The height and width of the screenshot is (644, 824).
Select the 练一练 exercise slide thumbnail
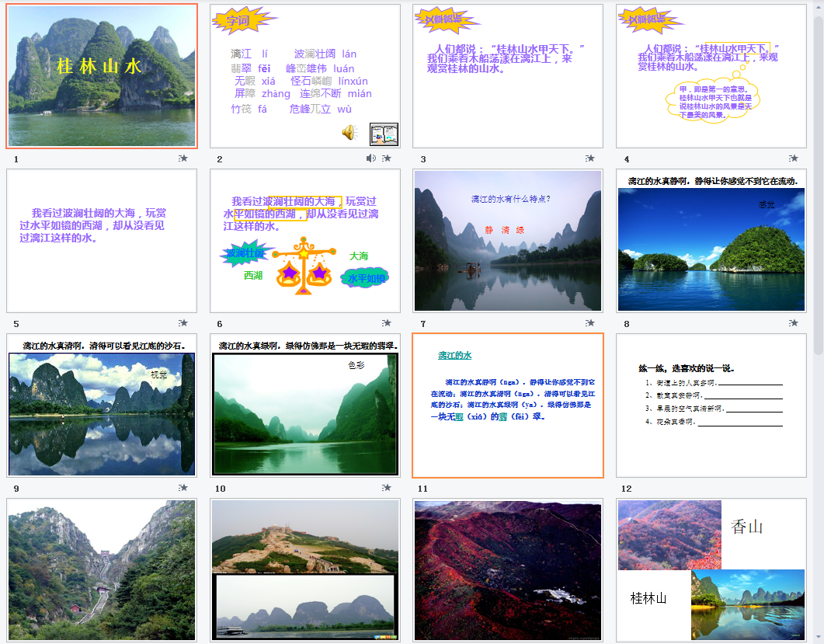point(711,406)
